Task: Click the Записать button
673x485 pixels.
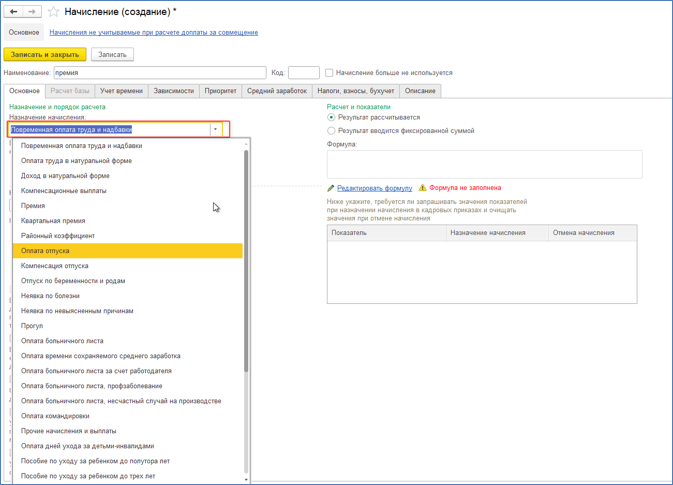Action: coord(112,55)
